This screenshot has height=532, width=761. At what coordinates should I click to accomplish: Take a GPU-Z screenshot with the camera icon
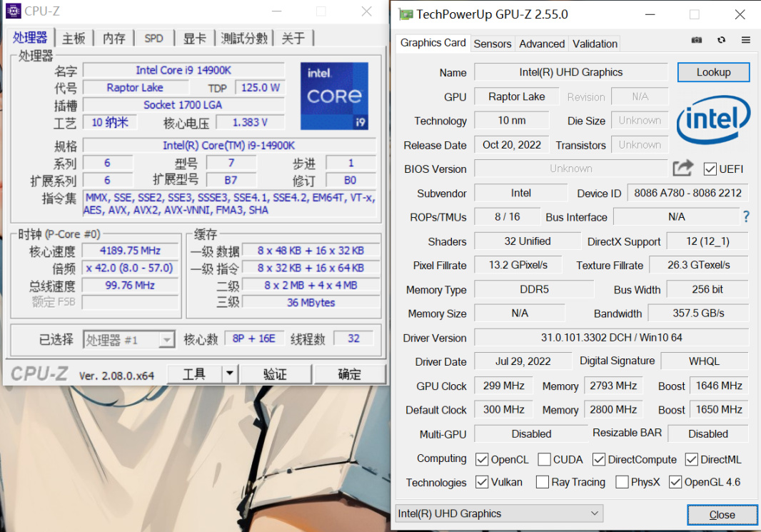pyautogui.click(x=697, y=40)
